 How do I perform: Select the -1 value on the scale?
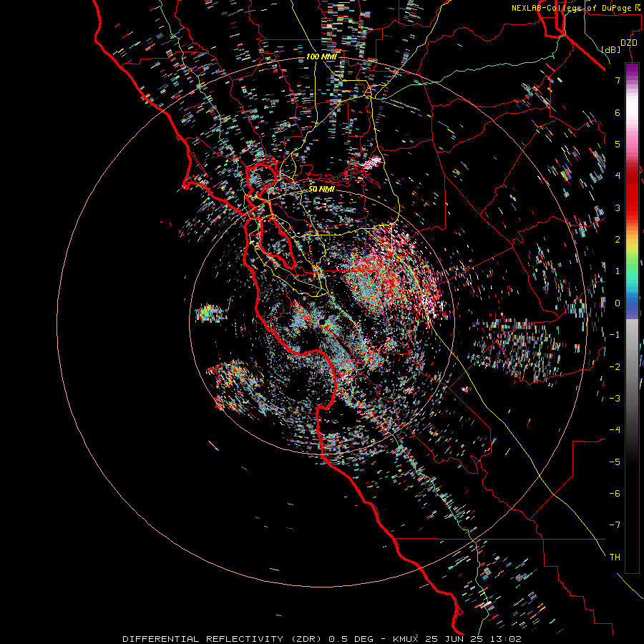(x=615, y=335)
